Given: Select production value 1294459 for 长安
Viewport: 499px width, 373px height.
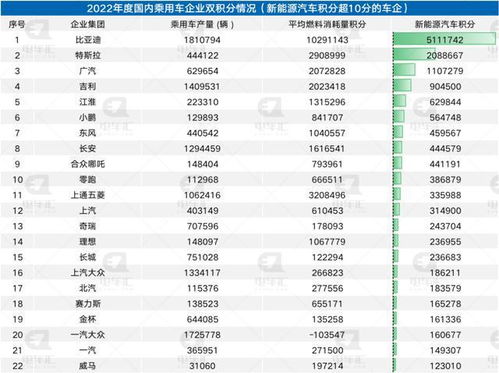Looking at the screenshot, I should point(202,149).
